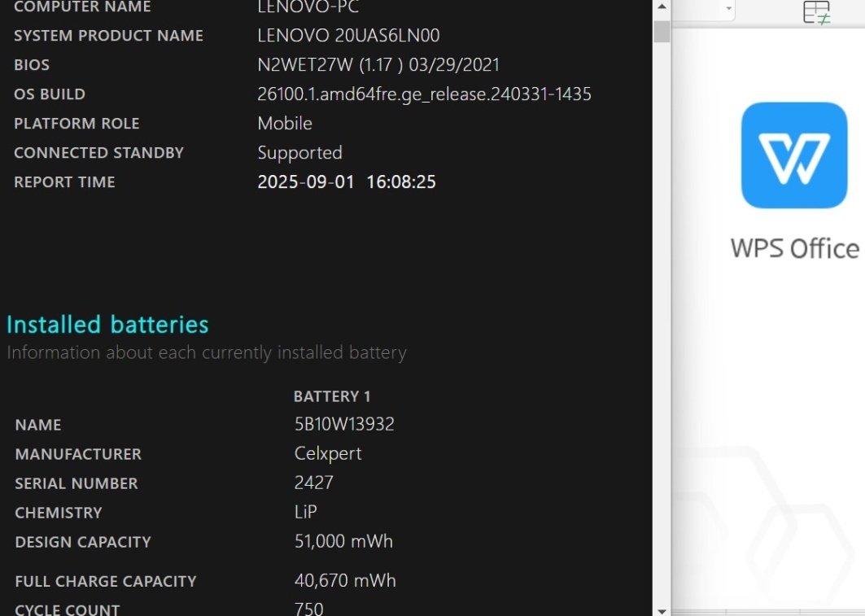The width and height of the screenshot is (865, 616).
Task: Click the manufacturer value 'Celxpert'
Action: point(328,454)
